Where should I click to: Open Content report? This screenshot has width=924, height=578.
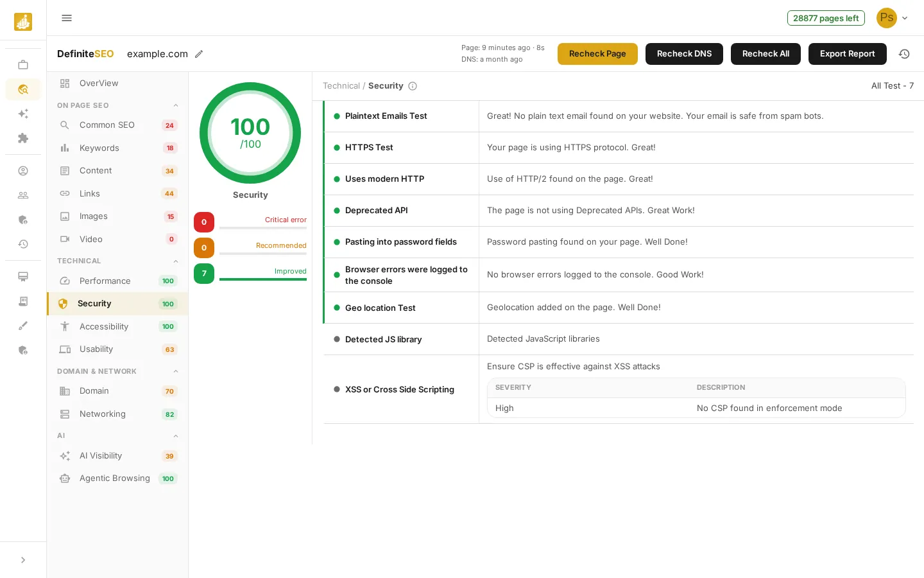click(117, 171)
